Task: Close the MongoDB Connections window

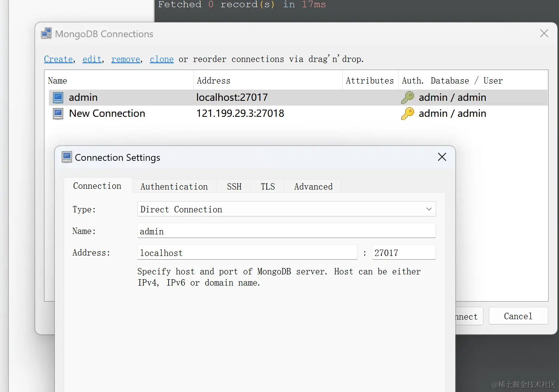Action: (544, 33)
